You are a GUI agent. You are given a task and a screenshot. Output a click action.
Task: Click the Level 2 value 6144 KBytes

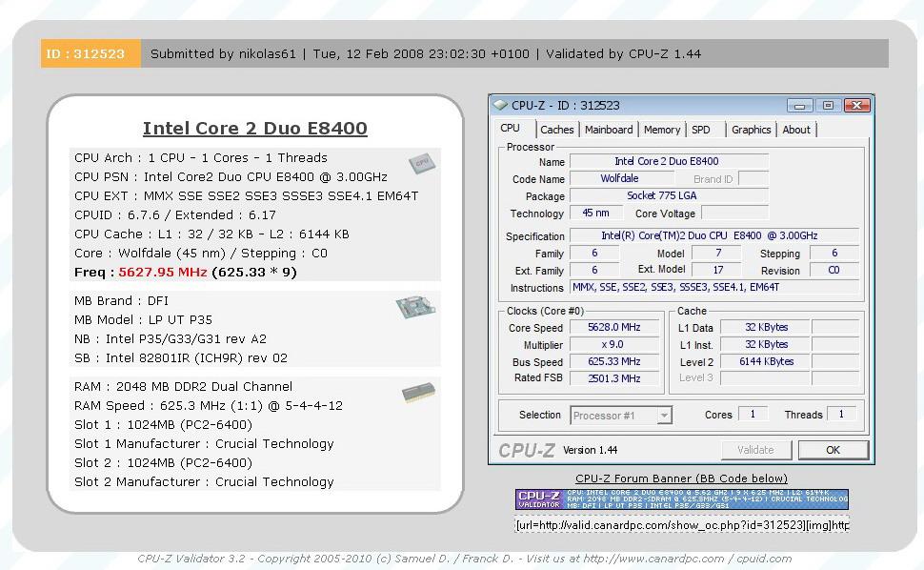coord(766,361)
